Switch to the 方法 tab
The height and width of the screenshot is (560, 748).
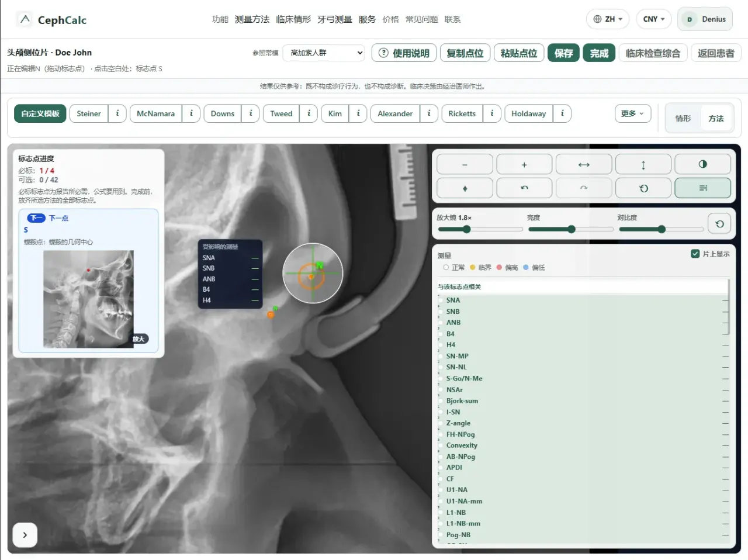pyautogui.click(x=716, y=119)
